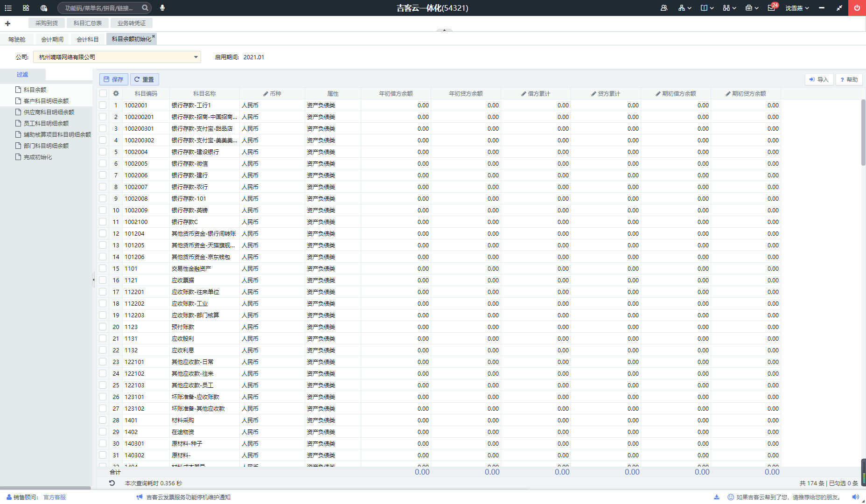This screenshot has width=866, height=504.
Task: Switch to the 会计期间 tab
Action: point(52,39)
